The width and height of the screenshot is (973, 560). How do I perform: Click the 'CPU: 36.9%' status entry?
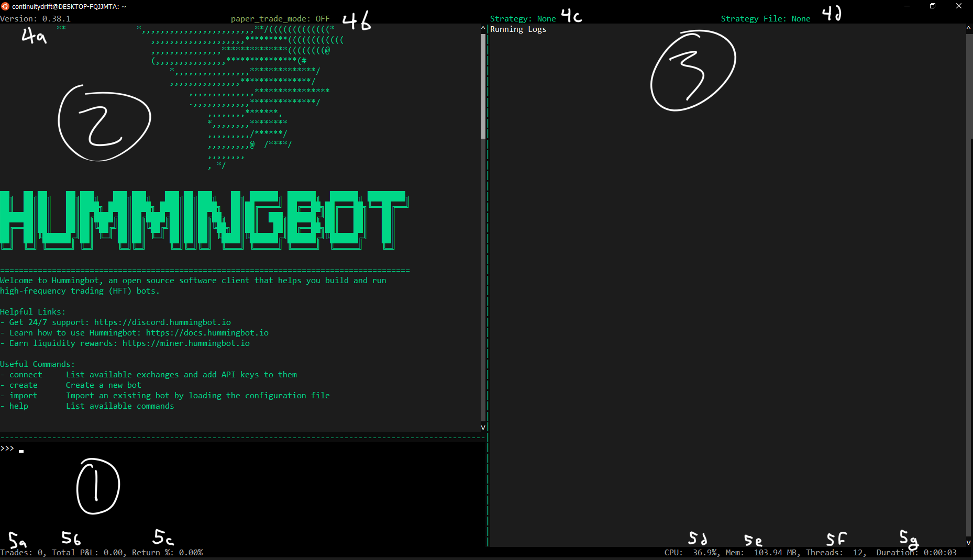pyautogui.click(x=691, y=553)
